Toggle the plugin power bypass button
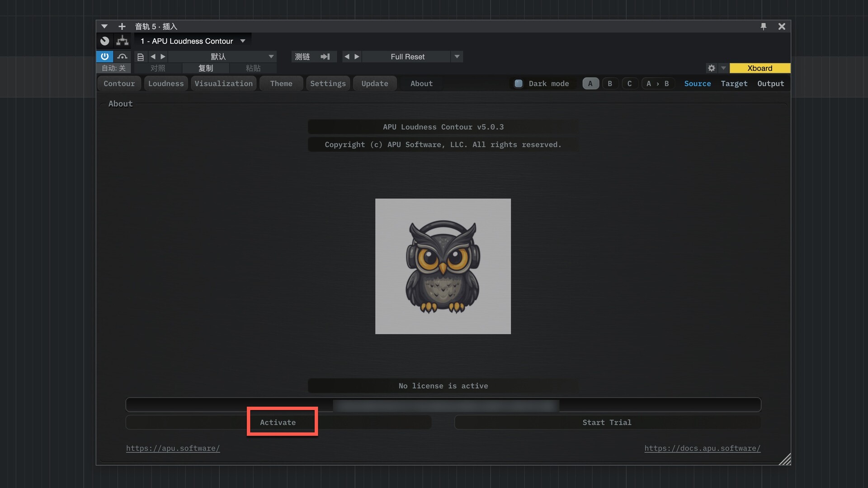 pyautogui.click(x=104, y=56)
